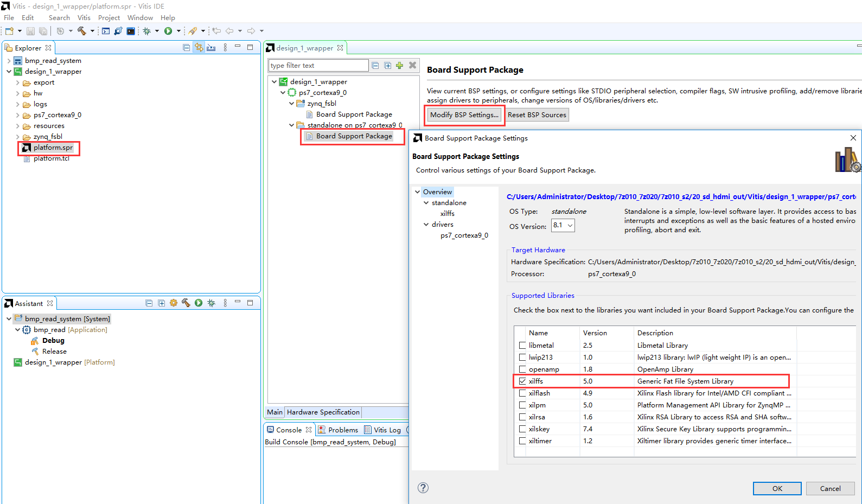Open the Project menu
Screen dimensions: 862x504
[109, 18]
